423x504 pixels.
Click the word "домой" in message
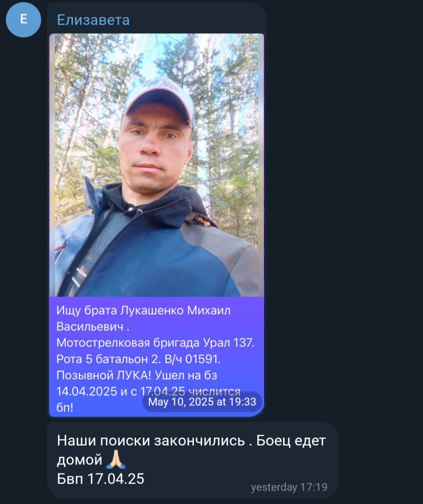(80, 460)
